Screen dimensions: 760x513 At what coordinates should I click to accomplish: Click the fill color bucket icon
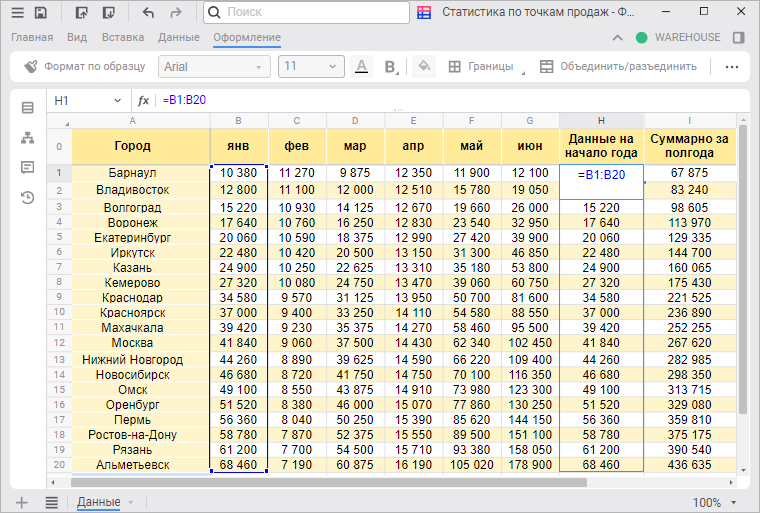pos(424,66)
